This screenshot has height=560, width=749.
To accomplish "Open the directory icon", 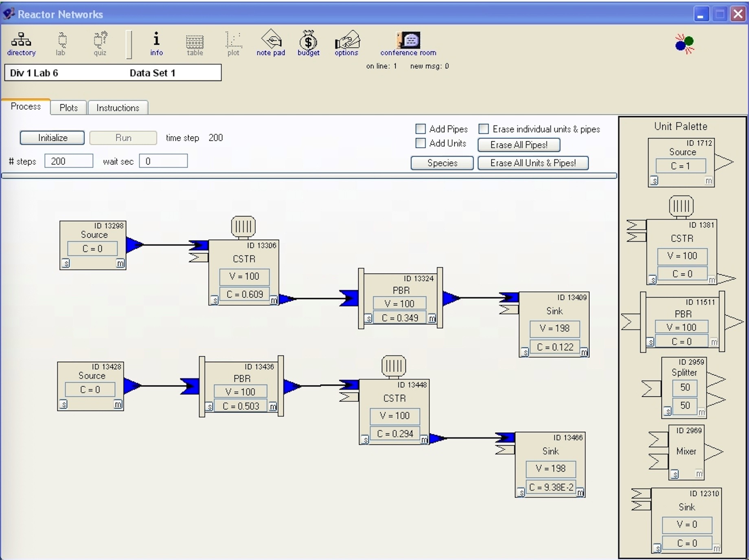I will point(21,44).
